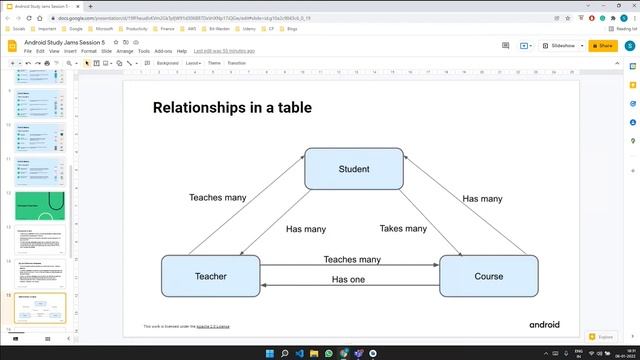Bookmark this tab with the star icon
Screen dimensions: 640x360
coord(567,18)
